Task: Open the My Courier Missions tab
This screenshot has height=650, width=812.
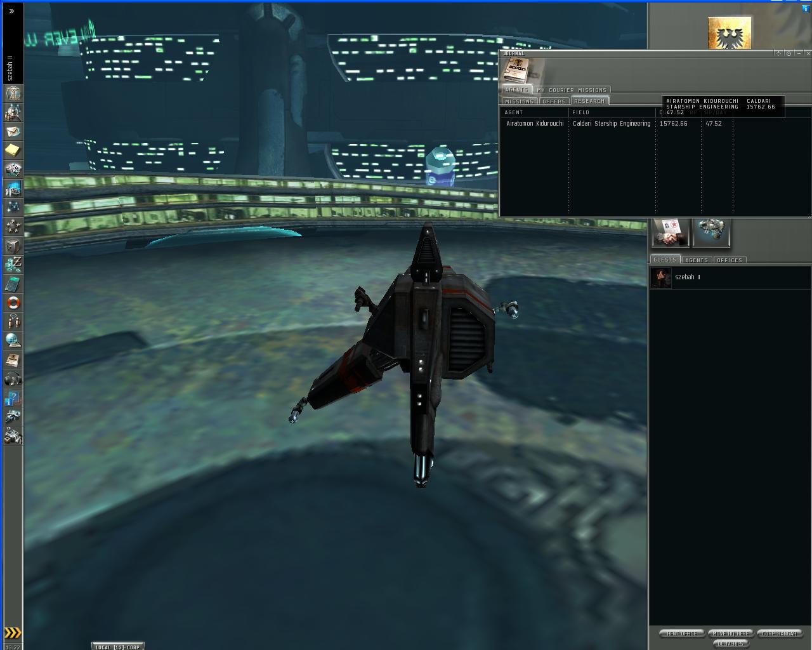Action: tap(572, 90)
